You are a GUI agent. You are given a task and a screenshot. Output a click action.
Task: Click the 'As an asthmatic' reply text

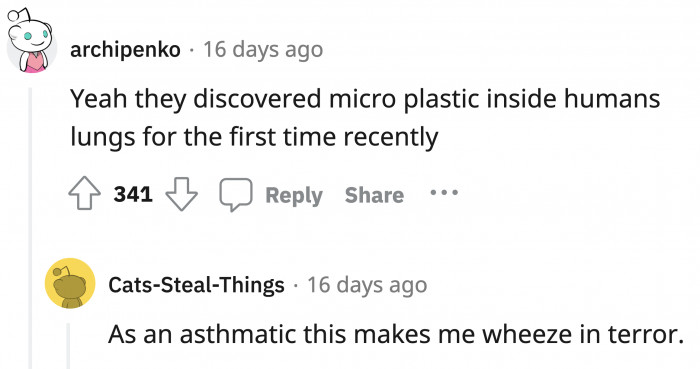[x=204, y=334]
